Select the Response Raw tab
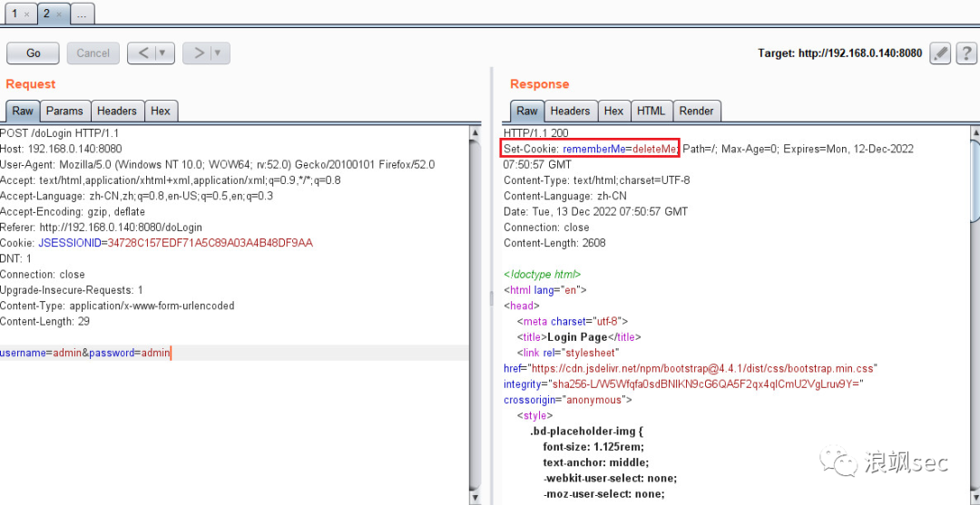Screen dimensions: 980x505 (x=527, y=111)
